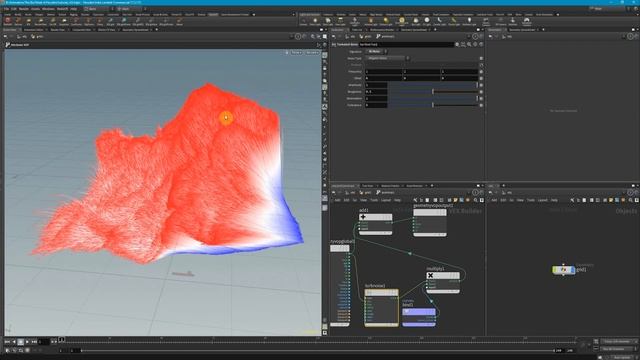
Task: Open Material Palette tab in network pane
Action: [390, 186]
